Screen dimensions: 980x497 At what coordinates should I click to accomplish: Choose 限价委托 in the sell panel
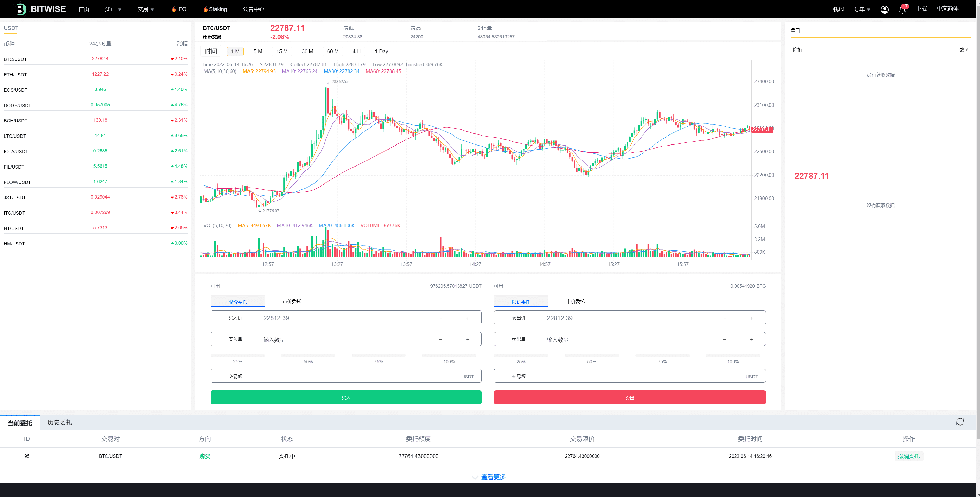[521, 301]
